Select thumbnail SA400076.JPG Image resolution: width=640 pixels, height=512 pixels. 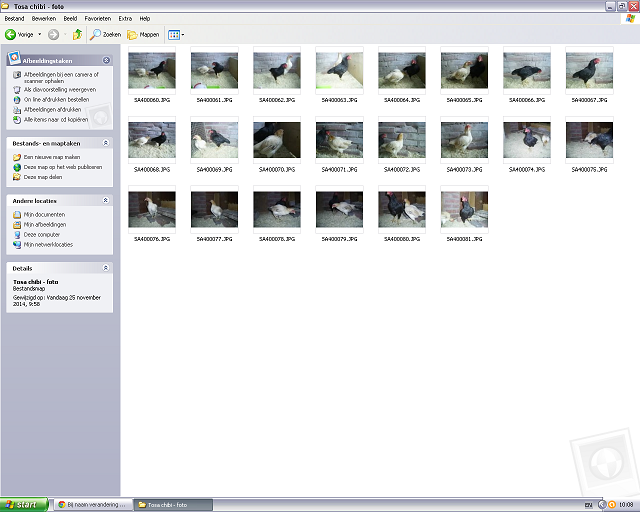click(152, 209)
